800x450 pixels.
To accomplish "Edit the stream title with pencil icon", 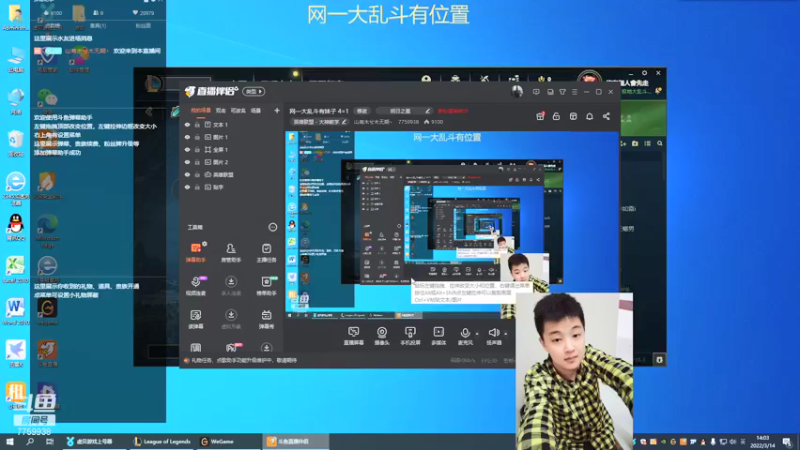I will point(428,111).
